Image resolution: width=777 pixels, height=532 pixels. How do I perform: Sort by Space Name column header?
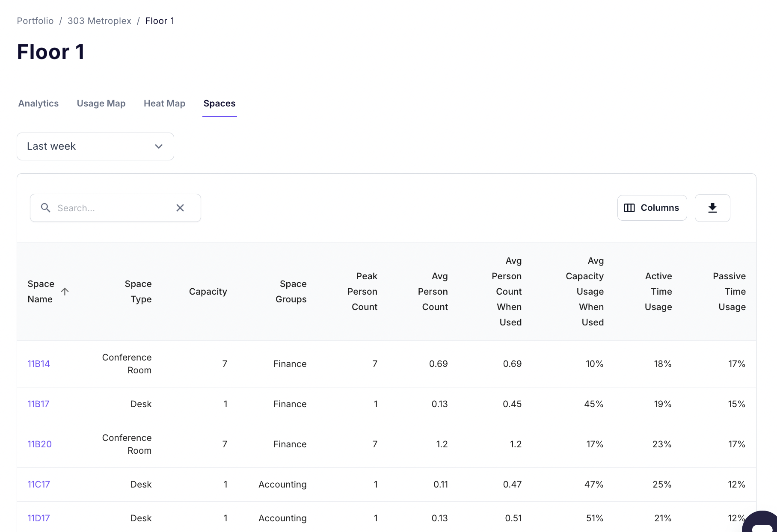tap(41, 292)
